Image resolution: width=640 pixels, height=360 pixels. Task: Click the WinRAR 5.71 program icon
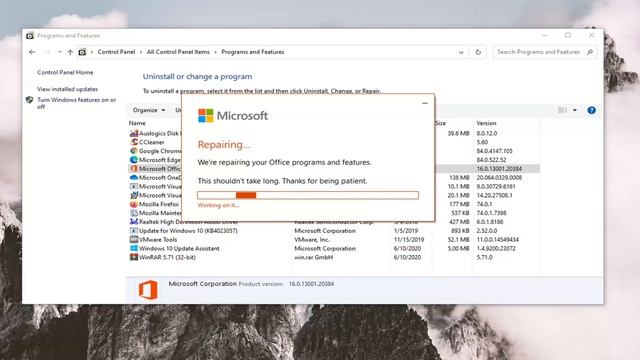[x=133, y=257]
